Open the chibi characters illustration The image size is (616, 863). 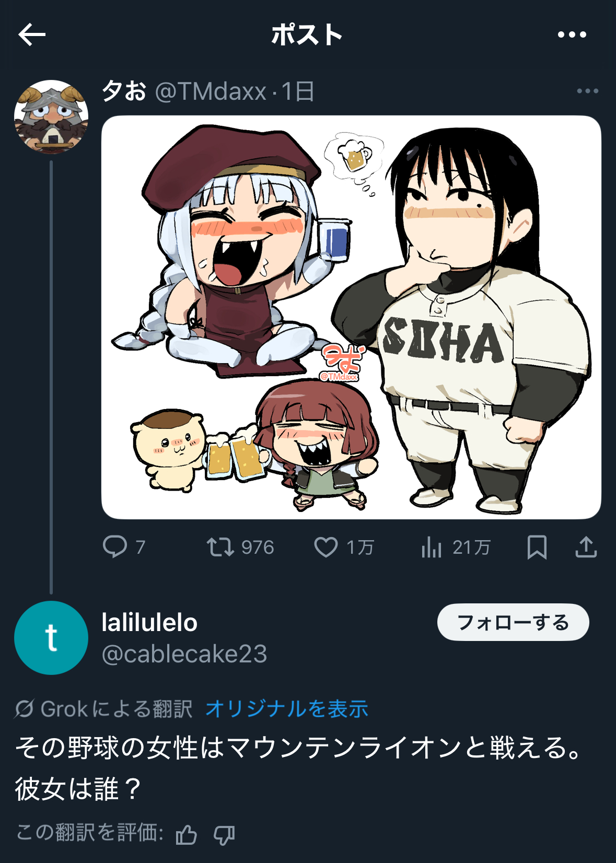351,317
